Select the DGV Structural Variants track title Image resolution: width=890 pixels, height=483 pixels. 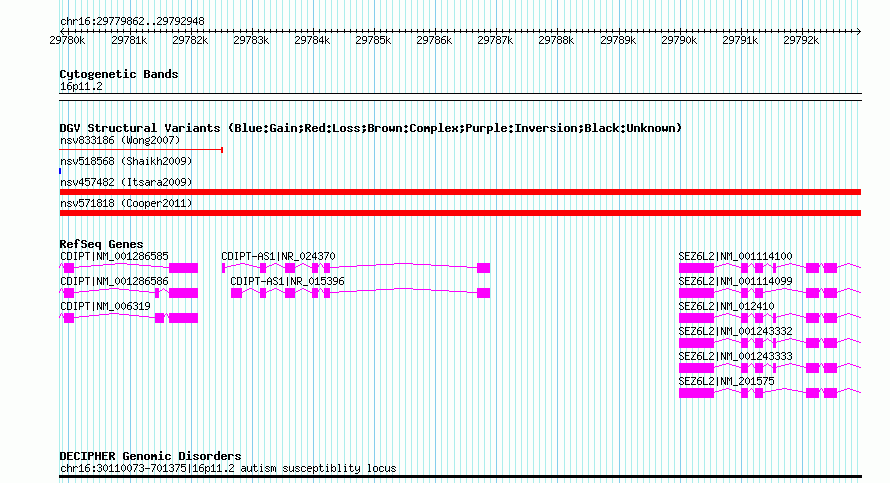[x=371, y=128]
